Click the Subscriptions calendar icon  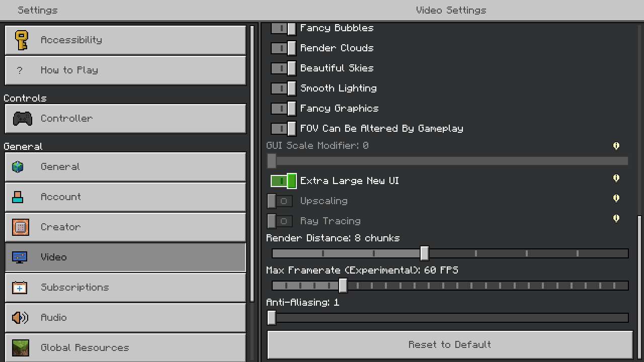click(20, 288)
